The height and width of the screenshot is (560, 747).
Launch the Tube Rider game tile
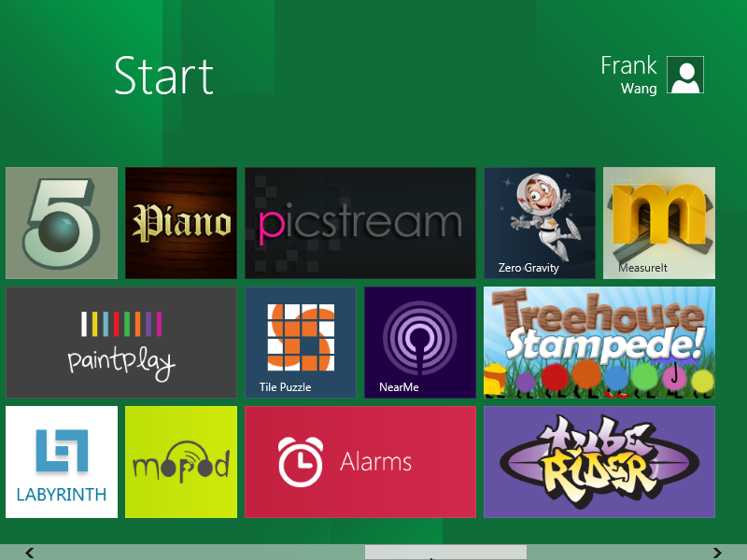click(599, 462)
